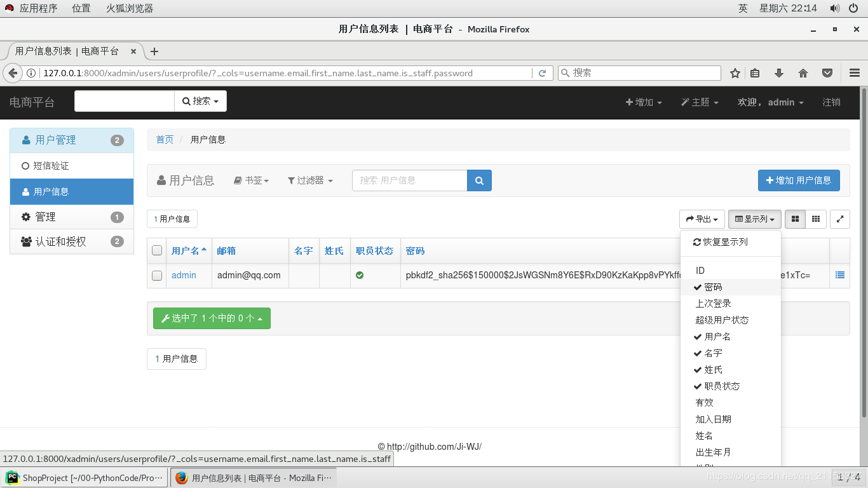
Task: Reload the page with the refresh icon
Action: click(x=542, y=73)
